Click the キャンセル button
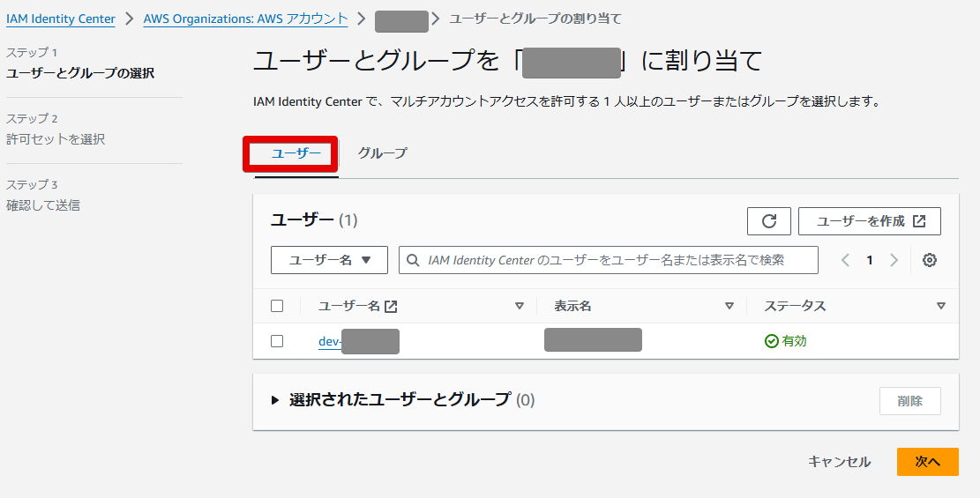The height and width of the screenshot is (498, 980). 839,462
